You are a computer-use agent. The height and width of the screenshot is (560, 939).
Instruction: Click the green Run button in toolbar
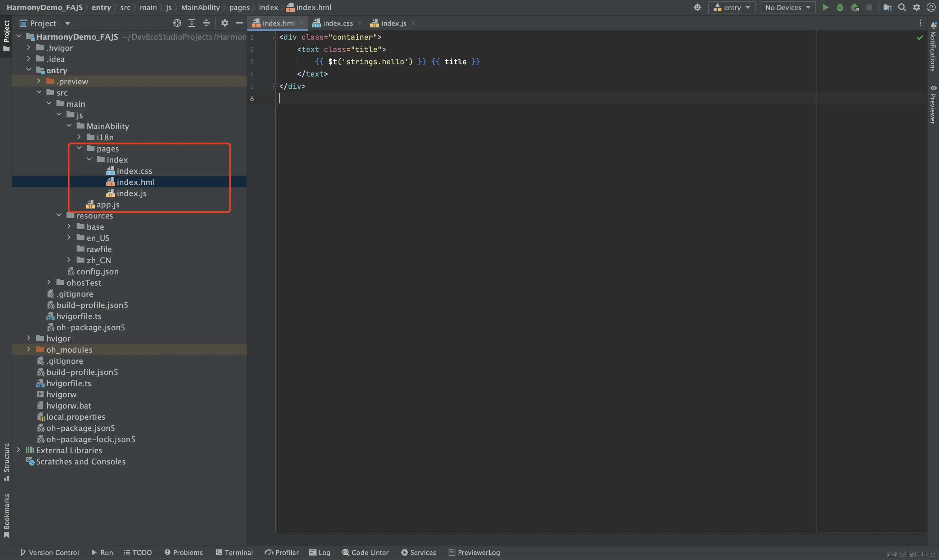(825, 7)
